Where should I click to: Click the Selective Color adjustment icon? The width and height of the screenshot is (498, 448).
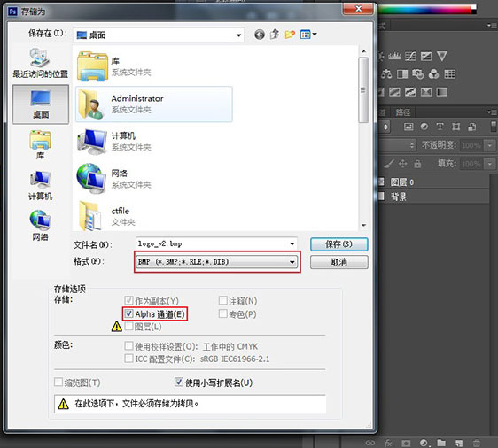click(426, 92)
